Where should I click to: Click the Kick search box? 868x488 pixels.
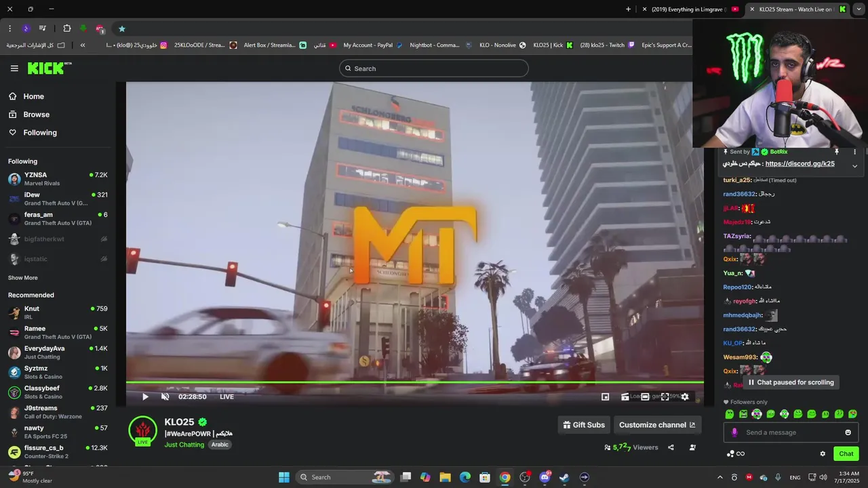[434, 68]
